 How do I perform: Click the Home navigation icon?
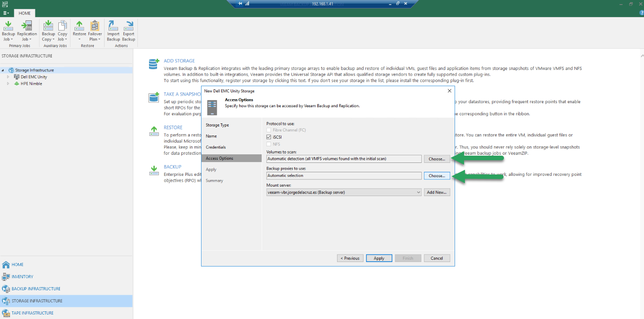(x=6, y=265)
